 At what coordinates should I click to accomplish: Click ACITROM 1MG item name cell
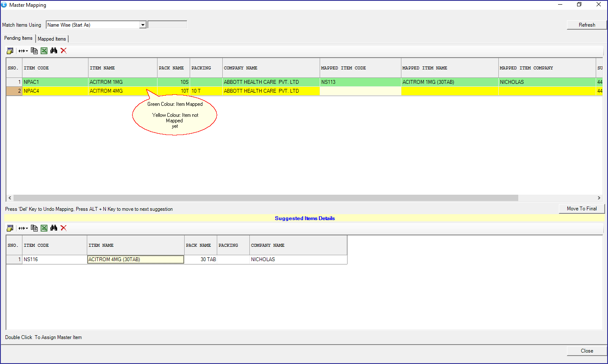click(x=123, y=82)
